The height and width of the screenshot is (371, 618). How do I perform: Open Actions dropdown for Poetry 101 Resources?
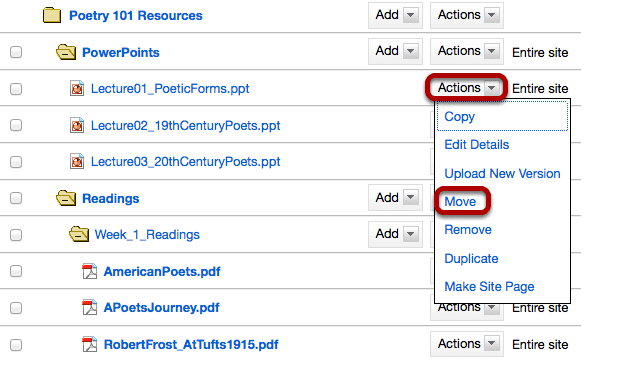click(467, 15)
